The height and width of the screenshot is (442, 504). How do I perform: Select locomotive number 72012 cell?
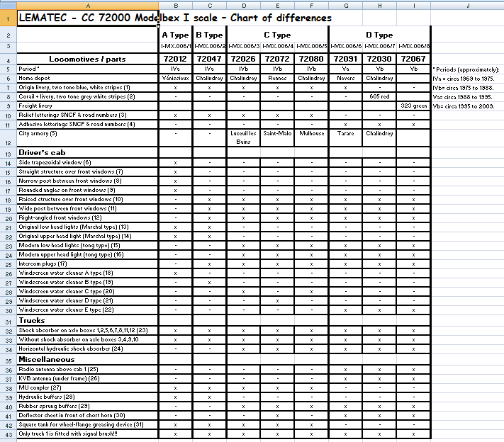pyautogui.click(x=175, y=59)
